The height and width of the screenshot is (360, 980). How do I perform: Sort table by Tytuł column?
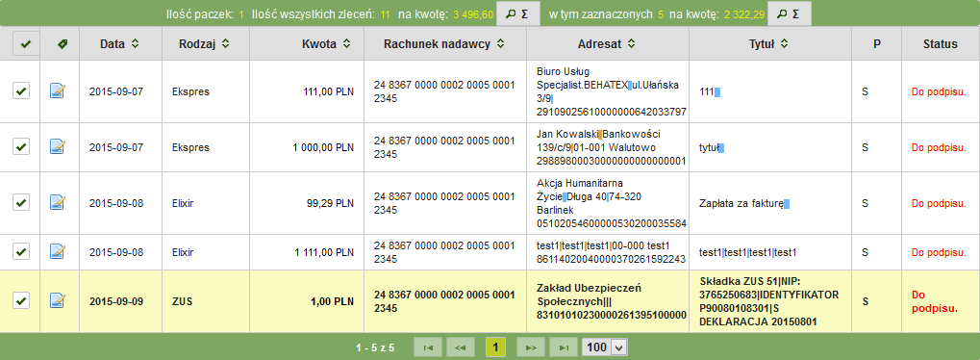(769, 44)
